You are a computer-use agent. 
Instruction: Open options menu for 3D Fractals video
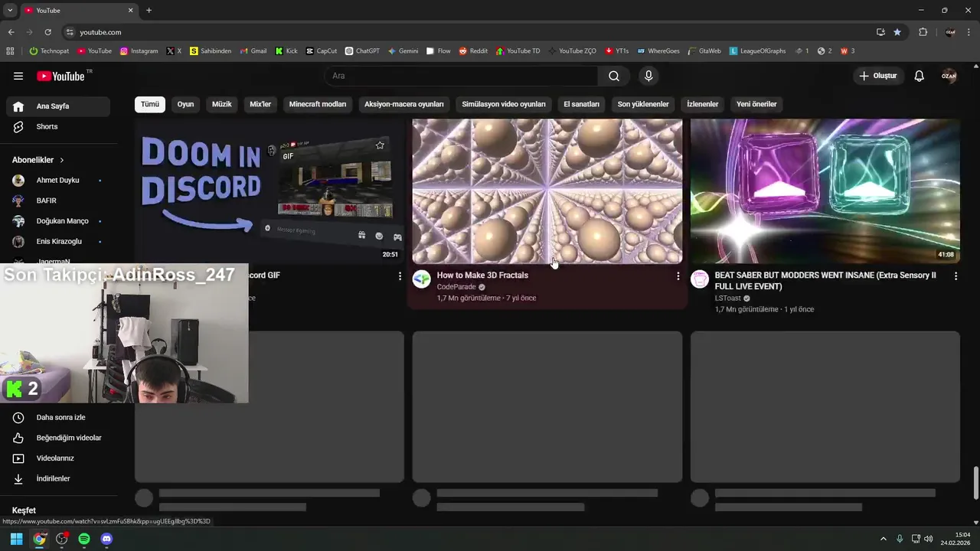click(678, 275)
